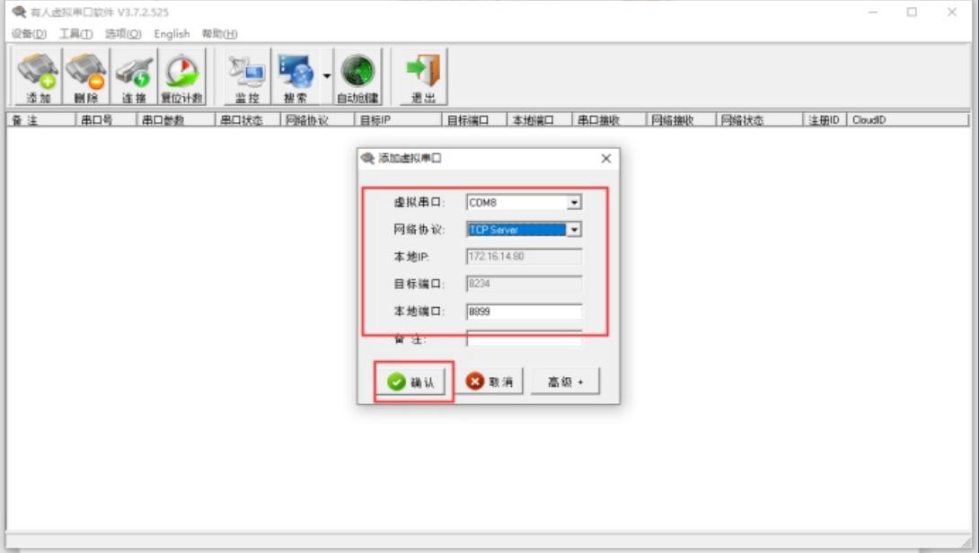Image resolution: width=980 pixels, height=553 pixels.
Task: Click the 连接 (Connect) icon
Action: [x=133, y=75]
